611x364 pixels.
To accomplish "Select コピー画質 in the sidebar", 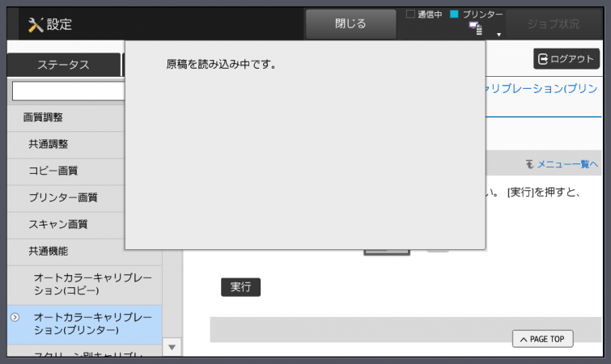I will click(53, 171).
